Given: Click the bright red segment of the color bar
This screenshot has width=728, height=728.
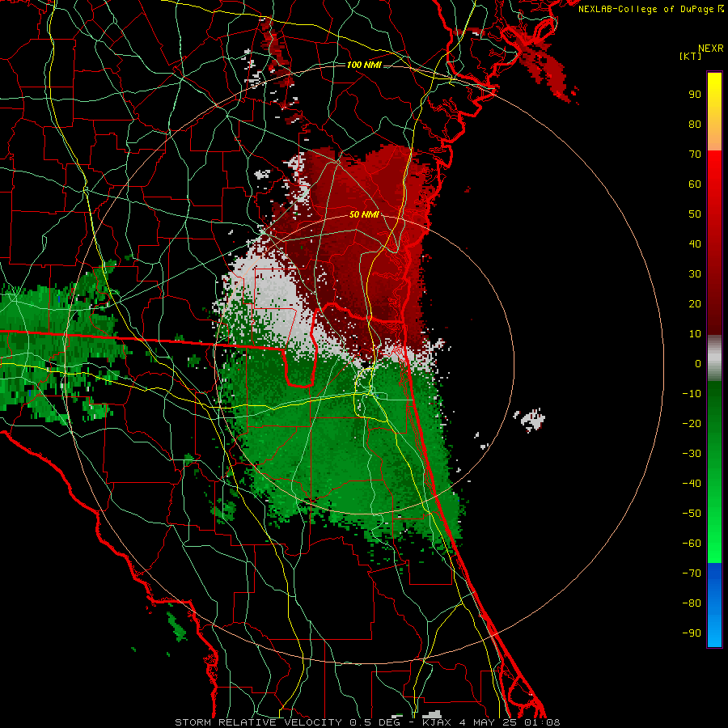Looking at the screenshot, I should click(x=714, y=243).
